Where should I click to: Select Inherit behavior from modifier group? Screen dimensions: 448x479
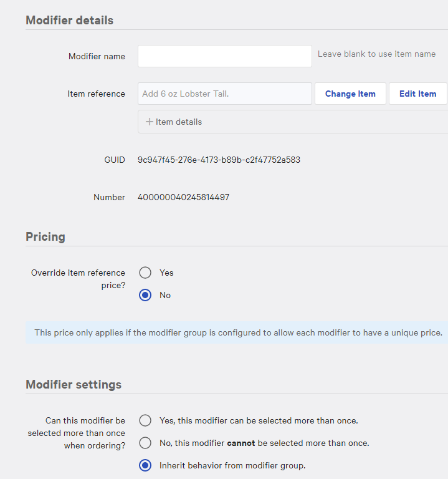click(x=145, y=465)
